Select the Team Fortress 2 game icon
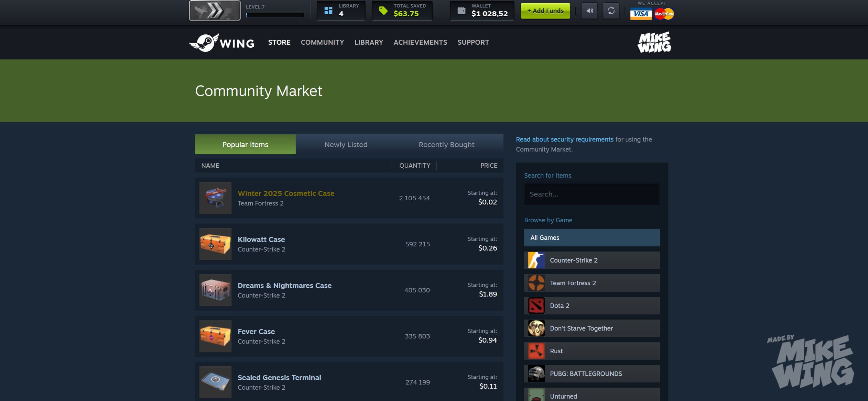 click(x=536, y=283)
